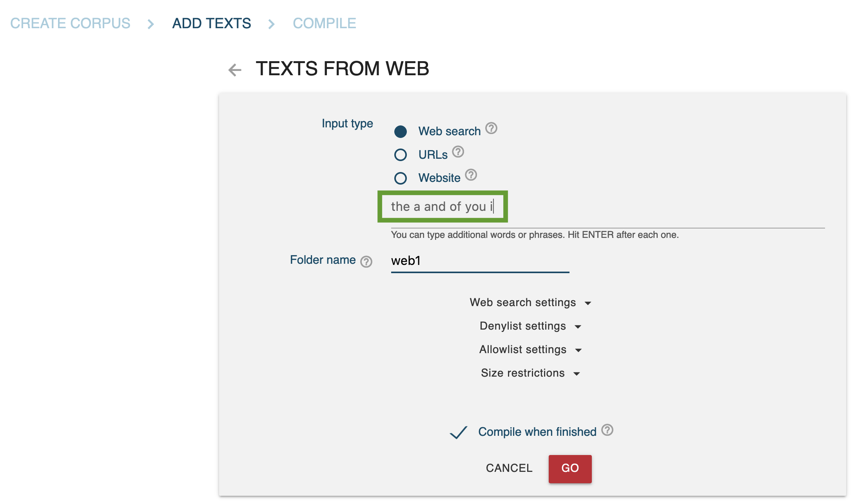Select the Website radio button

click(401, 178)
